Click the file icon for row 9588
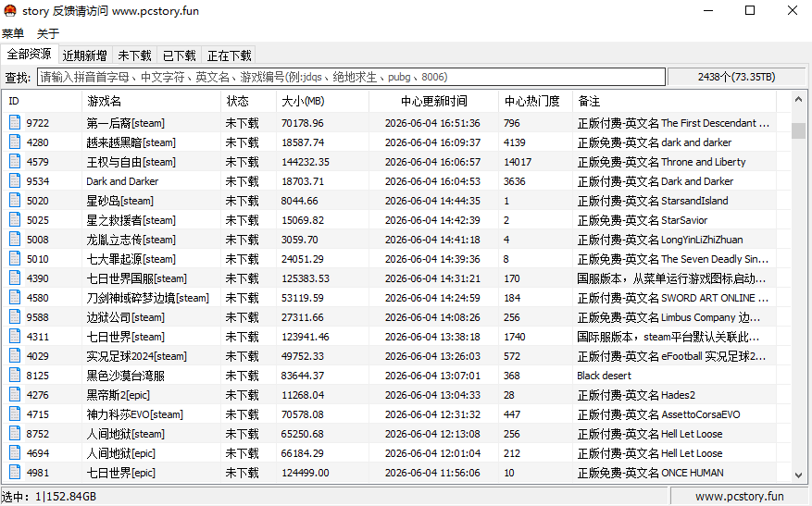Screen dimensions: 812x506 pos(15,316)
